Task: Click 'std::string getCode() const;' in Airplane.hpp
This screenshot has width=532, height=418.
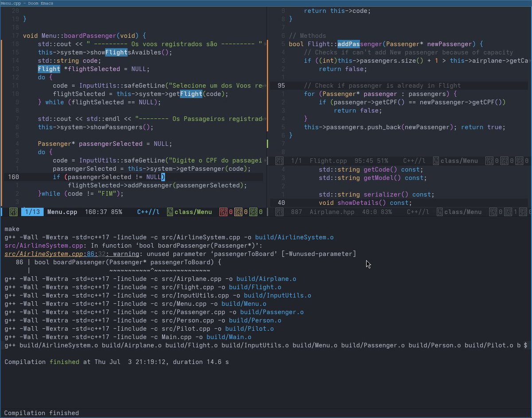Action: point(371,170)
